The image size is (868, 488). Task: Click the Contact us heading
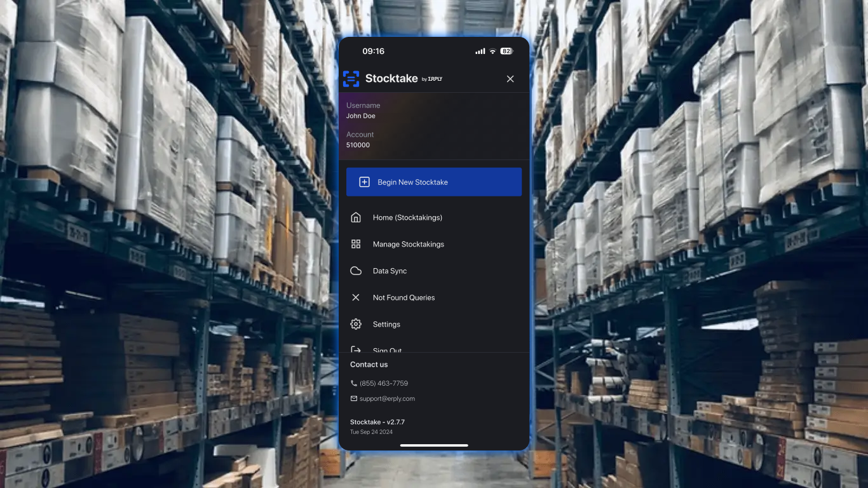click(369, 364)
